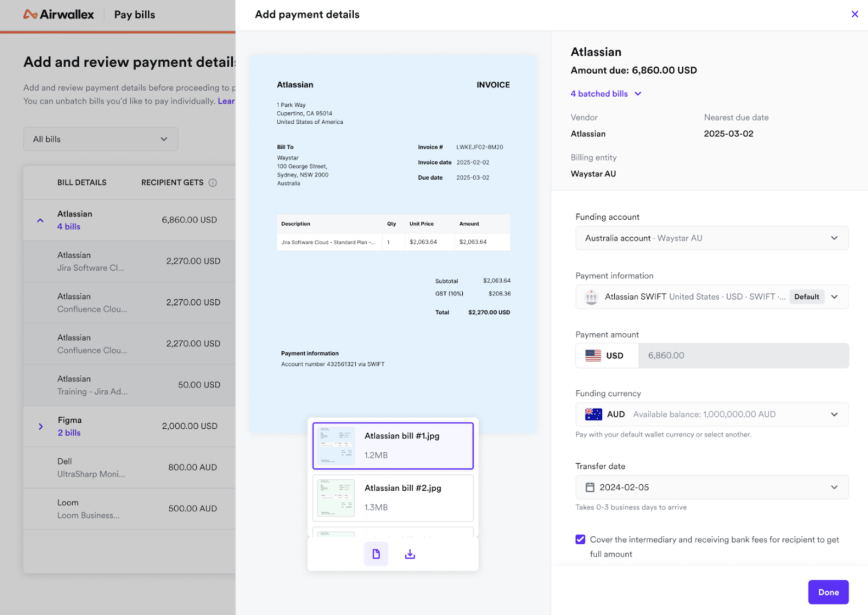This screenshot has width=868, height=615.
Task: Click the Pay bills header title
Action: (x=135, y=15)
